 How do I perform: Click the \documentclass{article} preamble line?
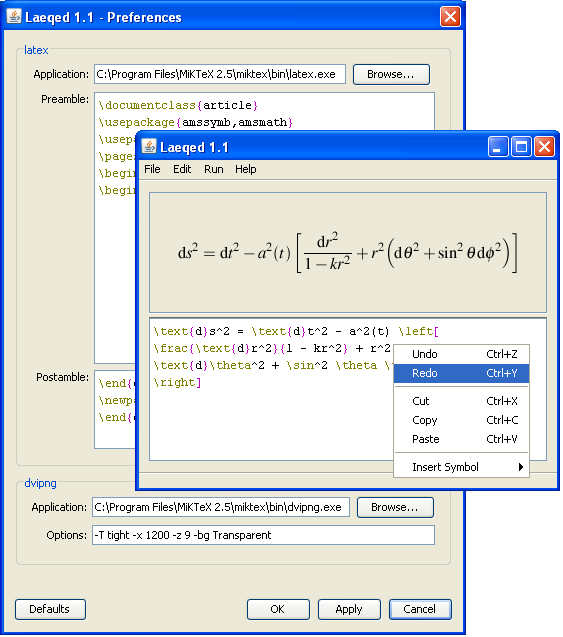click(x=178, y=106)
